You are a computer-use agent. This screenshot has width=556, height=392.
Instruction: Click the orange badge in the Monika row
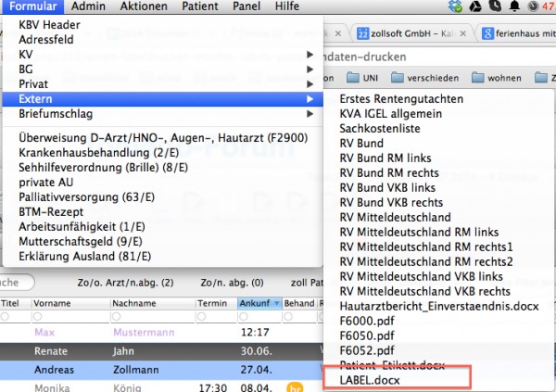coord(296,387)
